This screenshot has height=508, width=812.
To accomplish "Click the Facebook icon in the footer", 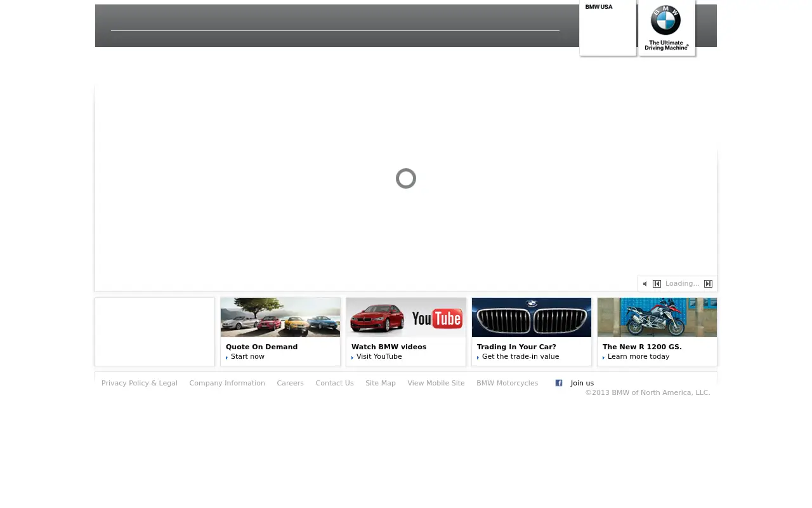I will [x=559, y=383].
